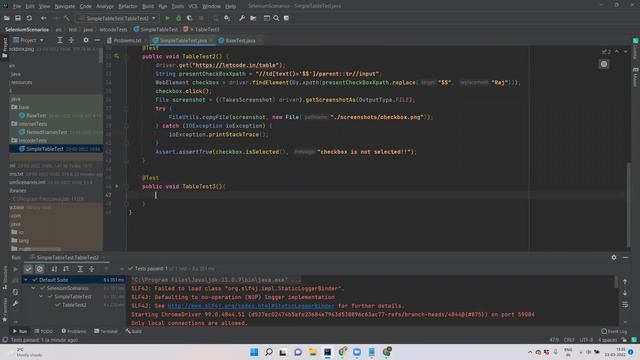Click the Open folder icon in main toolbar
Screen dimensions: 640x360
7,18
